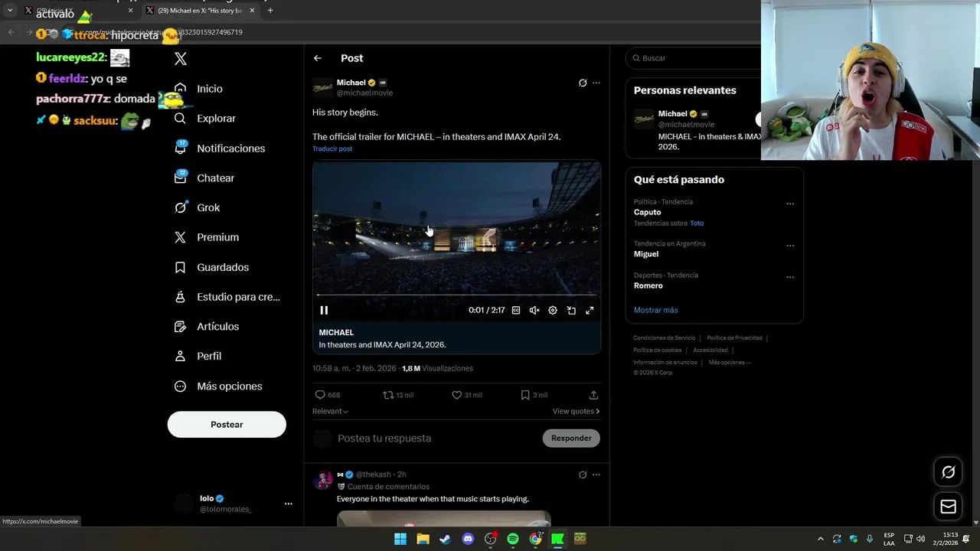Open Guardados bookmarks
Image resolution: width=980 pixels, height=551 pixels.
[211, 267]
